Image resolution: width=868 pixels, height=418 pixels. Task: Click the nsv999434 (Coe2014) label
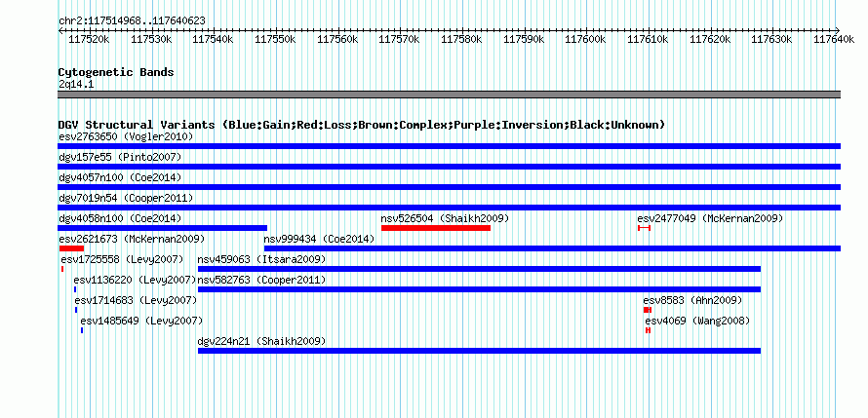[x=319, y=239]
